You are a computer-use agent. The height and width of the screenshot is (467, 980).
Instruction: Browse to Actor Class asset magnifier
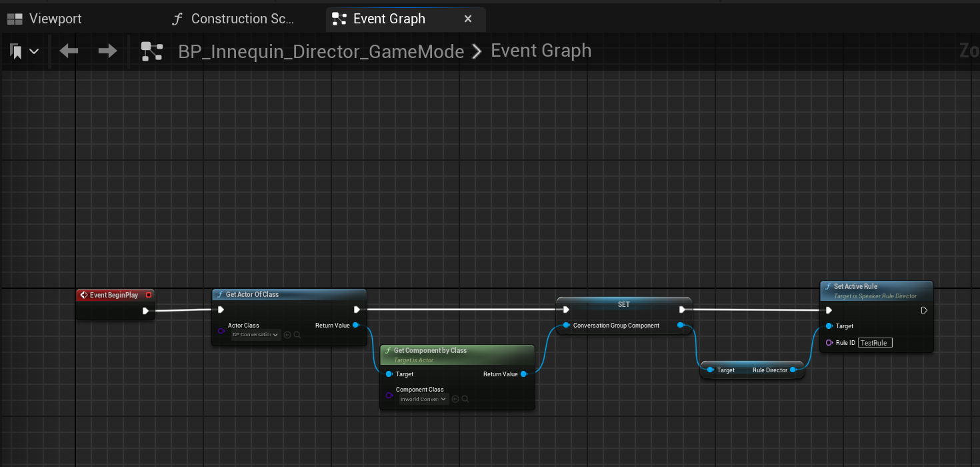297,335
